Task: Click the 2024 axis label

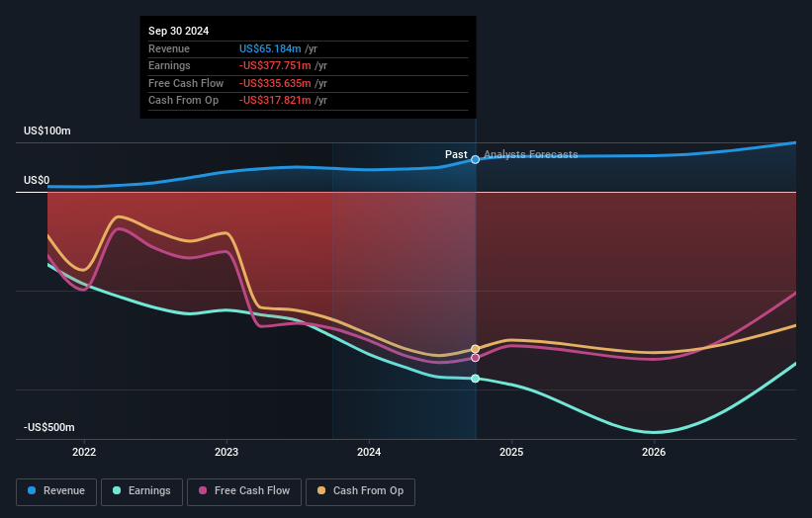Action: point(369,453)
